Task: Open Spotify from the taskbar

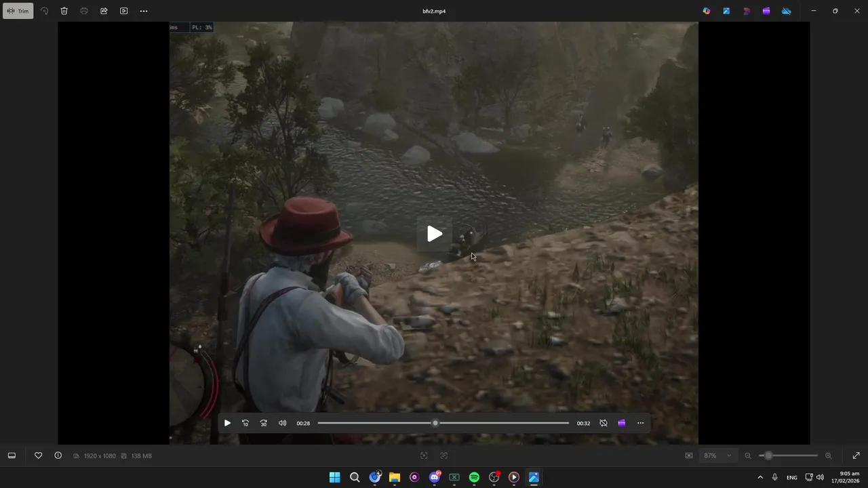Action: pos(474,477)
